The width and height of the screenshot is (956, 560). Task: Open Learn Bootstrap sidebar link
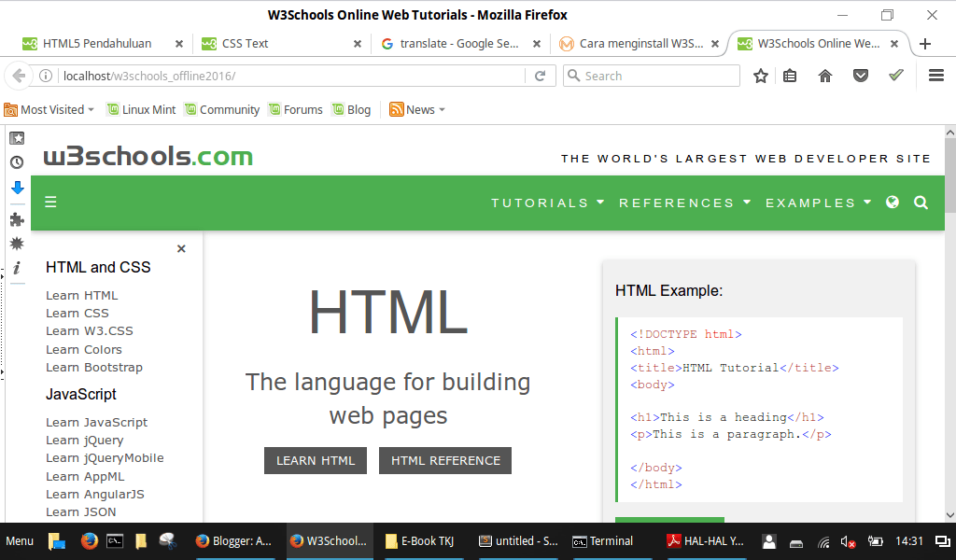pos(94,368)
